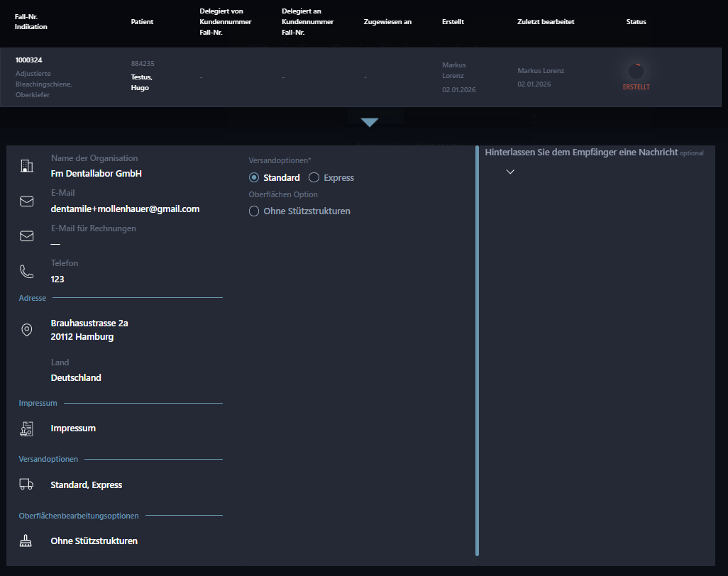Click the Impressum document icon

[27, 428]
